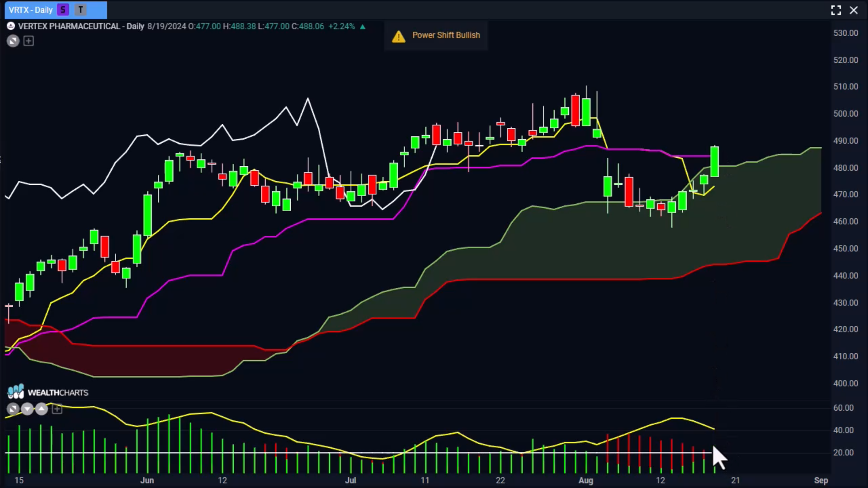Image resolution: width=868 pixels, height=488 pixels.
Task: Click the Aug date axis label
Action: pos(586,480)
